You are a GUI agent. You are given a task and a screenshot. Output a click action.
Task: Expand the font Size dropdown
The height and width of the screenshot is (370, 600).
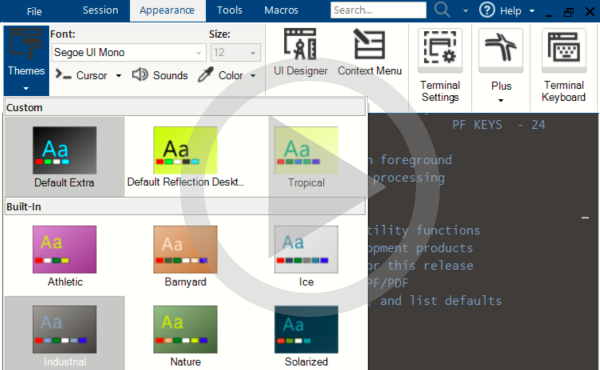253,53
